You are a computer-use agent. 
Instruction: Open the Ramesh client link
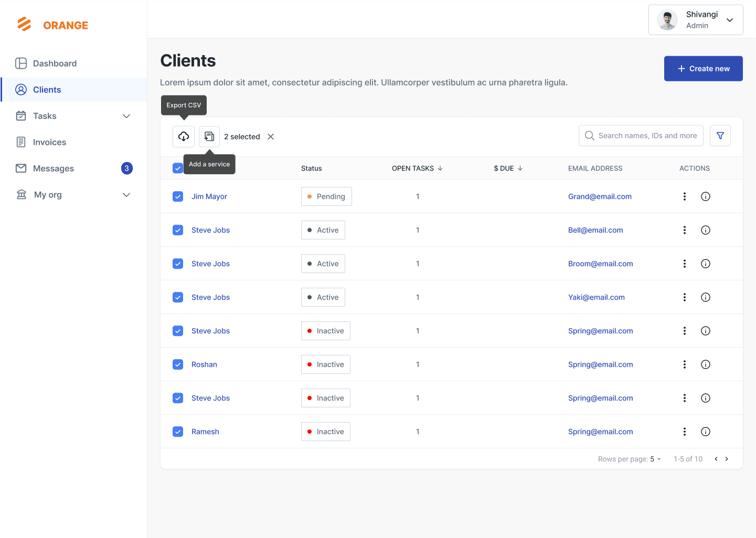pyautogui.click(x=205, y=431)
